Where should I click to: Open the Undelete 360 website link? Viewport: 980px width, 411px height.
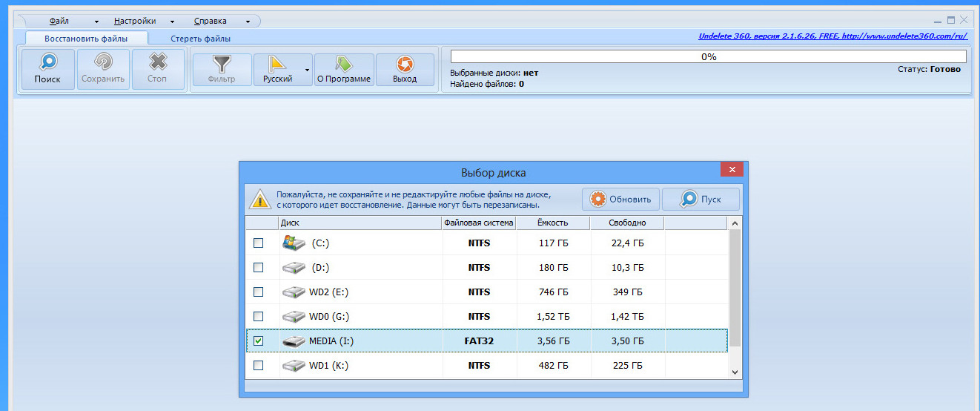pyautogui.click(x=834, y=36)
